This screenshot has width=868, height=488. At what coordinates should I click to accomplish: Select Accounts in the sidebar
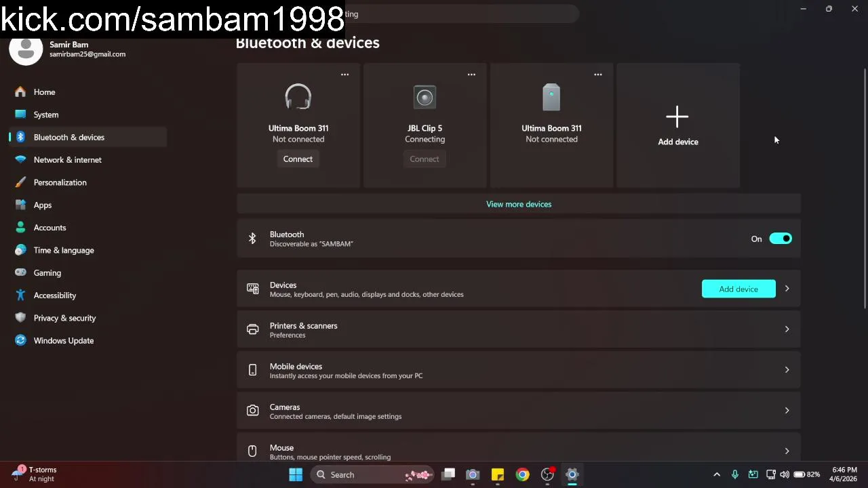coord(50,228)
